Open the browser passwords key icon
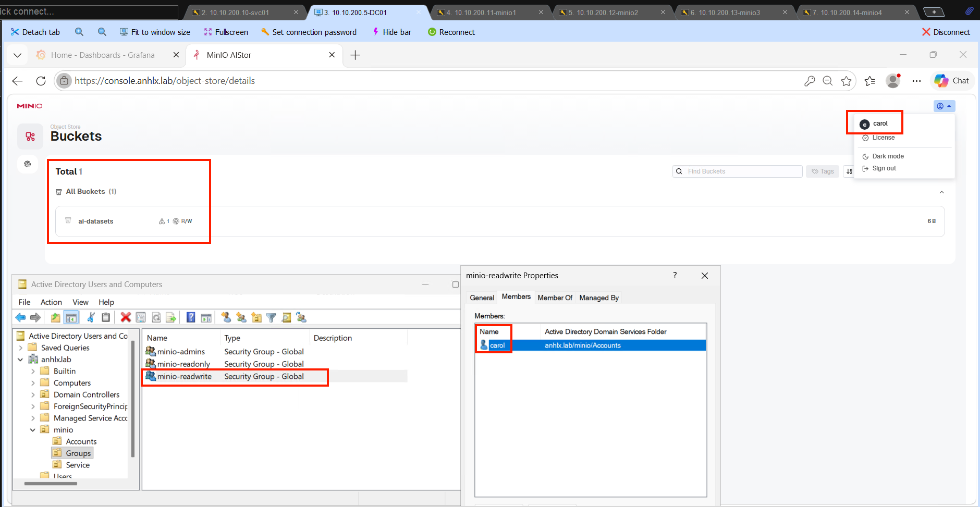 point(810,81)
